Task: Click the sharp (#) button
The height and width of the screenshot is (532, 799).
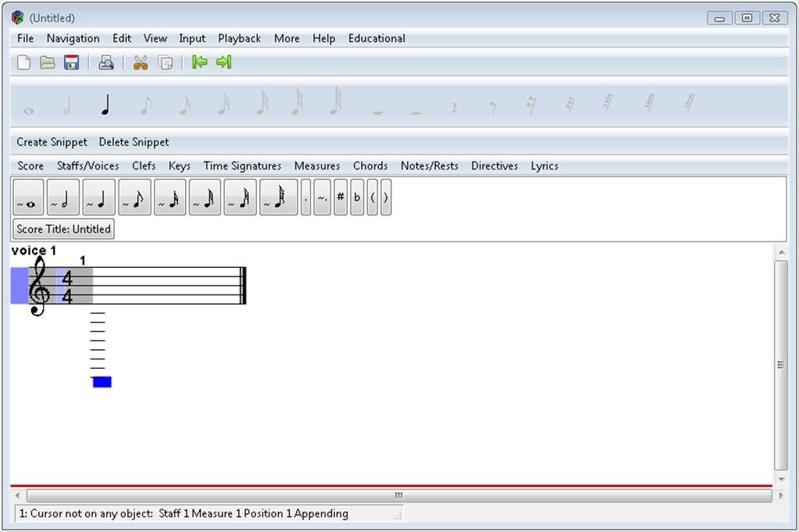Action: pyautogui.click(x=341, y=197)
